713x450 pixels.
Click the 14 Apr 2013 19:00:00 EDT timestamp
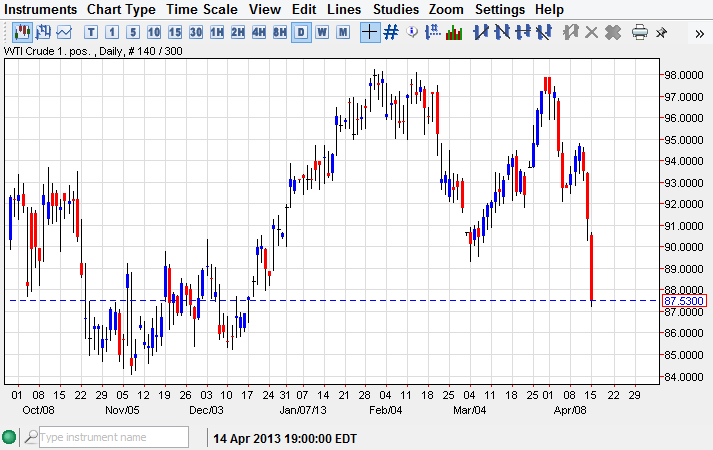(x=285, y=439)
